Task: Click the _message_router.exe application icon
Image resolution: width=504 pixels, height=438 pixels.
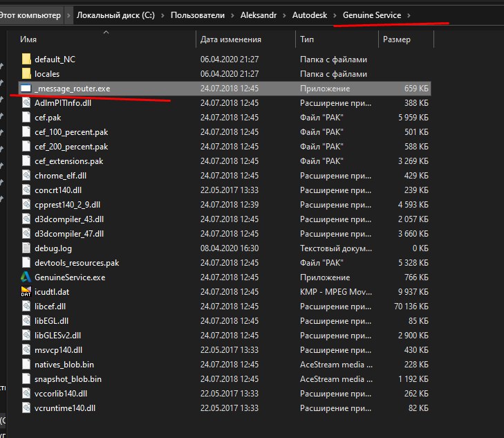Action: [26, 88]
